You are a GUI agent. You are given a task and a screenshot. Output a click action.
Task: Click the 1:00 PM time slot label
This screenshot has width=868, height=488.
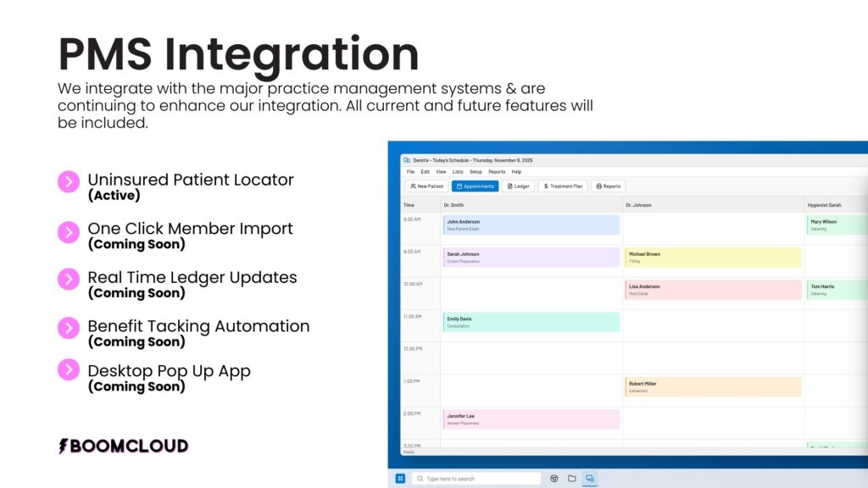coord(412,381)
